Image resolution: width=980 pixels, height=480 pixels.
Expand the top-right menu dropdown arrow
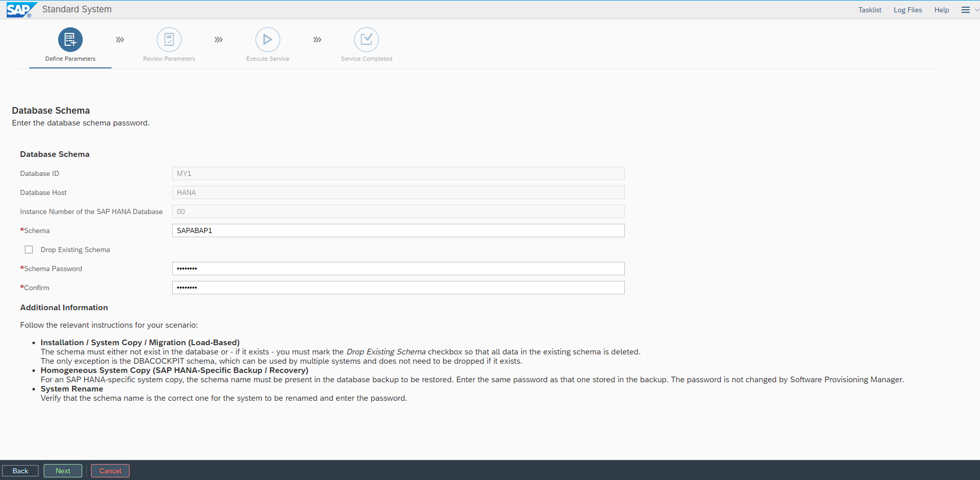tap(976, 10)
